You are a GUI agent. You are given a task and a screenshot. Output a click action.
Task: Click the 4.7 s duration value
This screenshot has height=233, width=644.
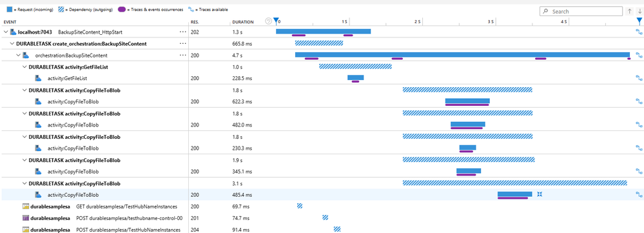(x=237, y=55)
